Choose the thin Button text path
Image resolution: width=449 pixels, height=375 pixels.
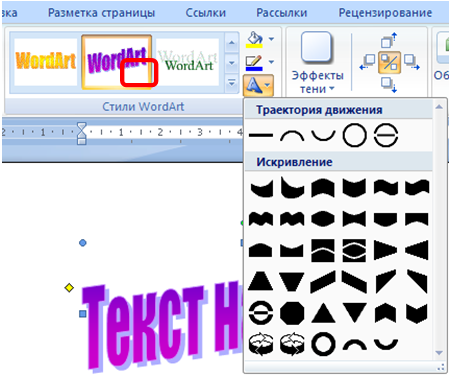pyautogui.click(x=386, y=135)
